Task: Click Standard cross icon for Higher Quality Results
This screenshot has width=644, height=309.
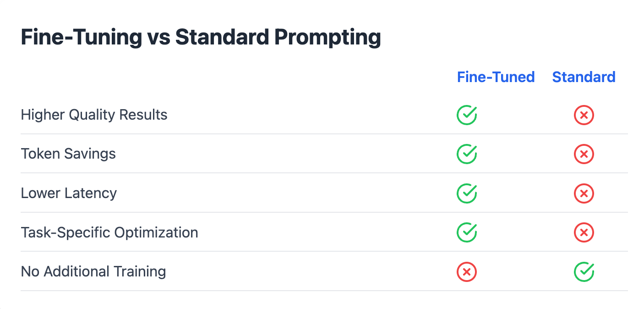Action: [584, 115]
